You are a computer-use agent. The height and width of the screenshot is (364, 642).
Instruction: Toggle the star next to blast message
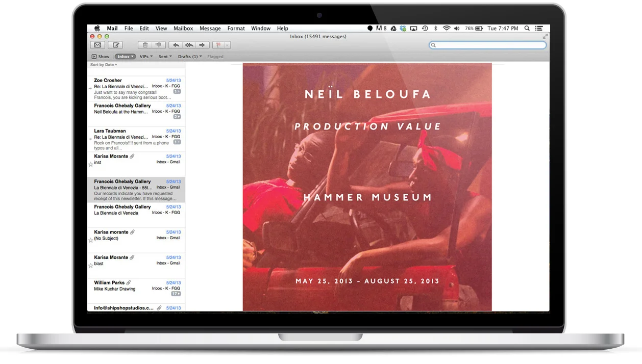point(91,266)
